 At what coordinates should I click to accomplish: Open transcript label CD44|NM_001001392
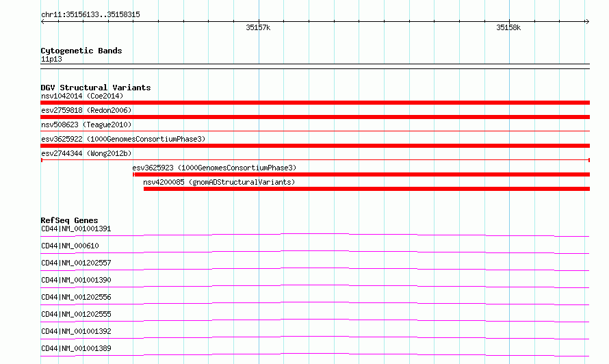tap(76, 331)
